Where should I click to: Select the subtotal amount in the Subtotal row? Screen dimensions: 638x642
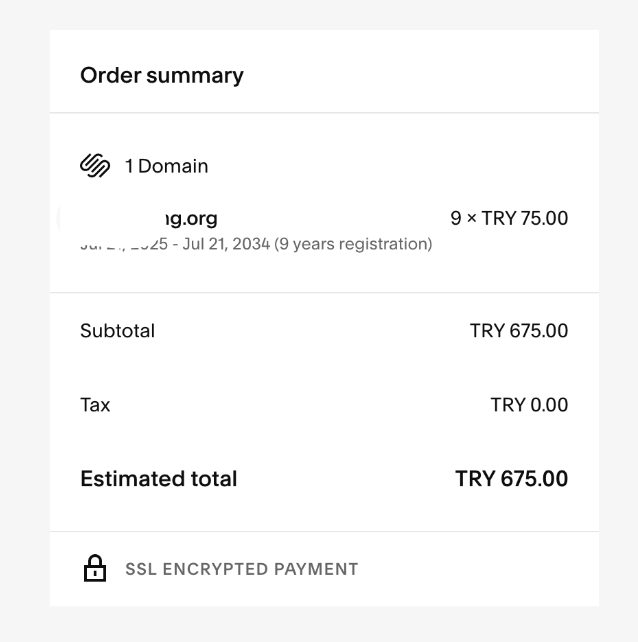coord(518,331)
